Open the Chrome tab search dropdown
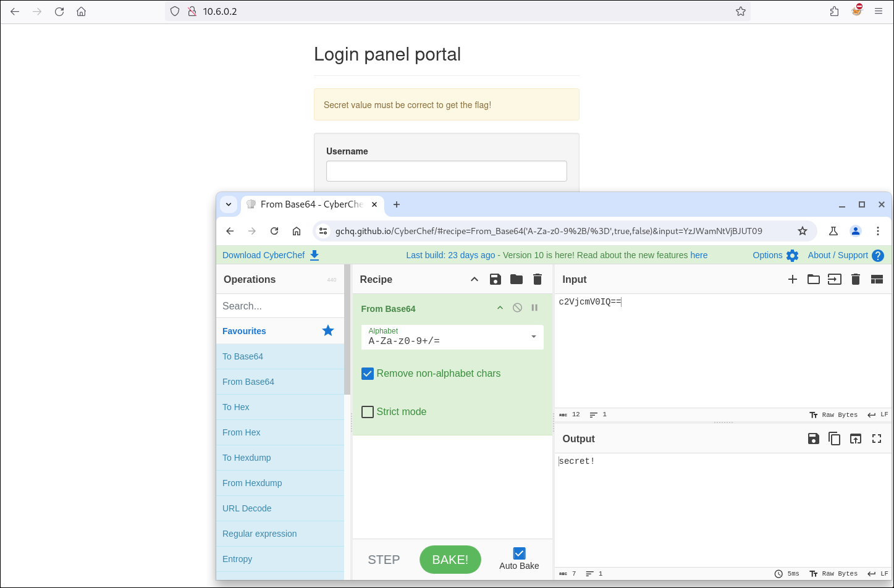 coord(229,204)
